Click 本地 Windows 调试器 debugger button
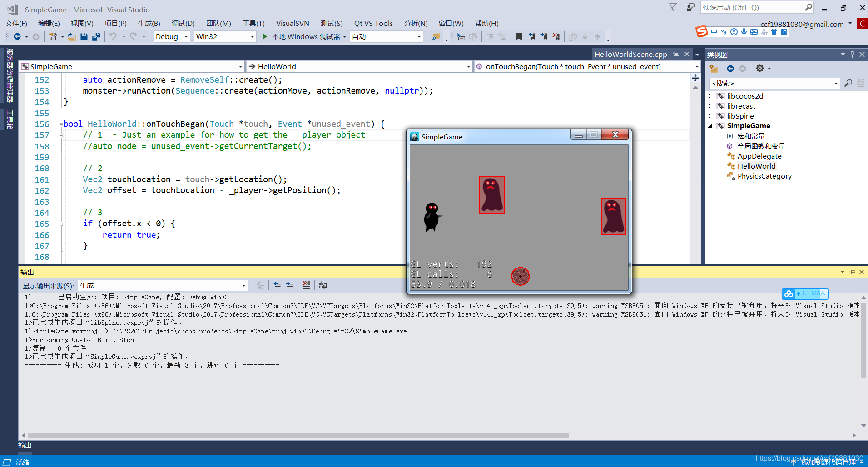The image size is (868, 467). [306, 37]
